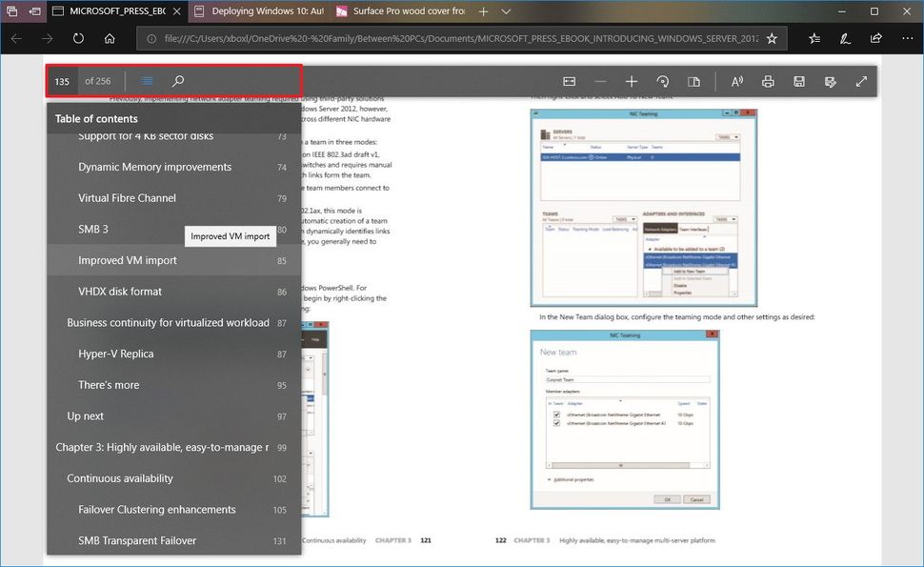Rotate the PDF page using the rotate icon

click(x=663, y=81)
